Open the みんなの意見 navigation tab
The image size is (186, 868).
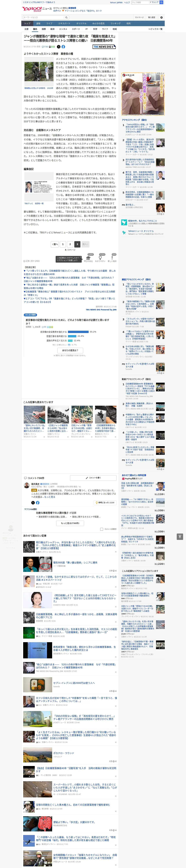pos(98,24)
